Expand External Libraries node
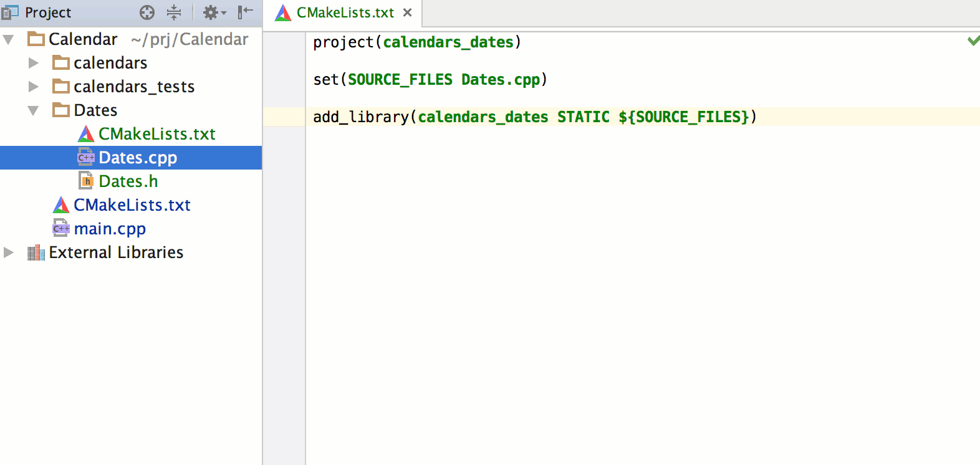 pyautogui.click(x=9, y=252)
